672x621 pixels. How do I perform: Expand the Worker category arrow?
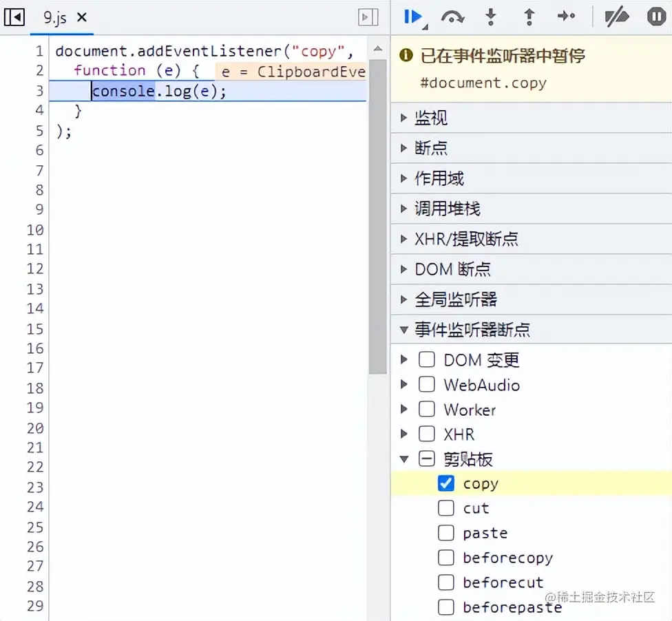pos(403,409)
